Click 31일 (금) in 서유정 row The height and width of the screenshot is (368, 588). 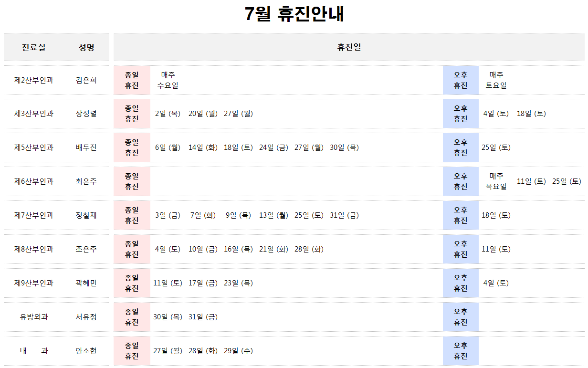coord(203,317)
